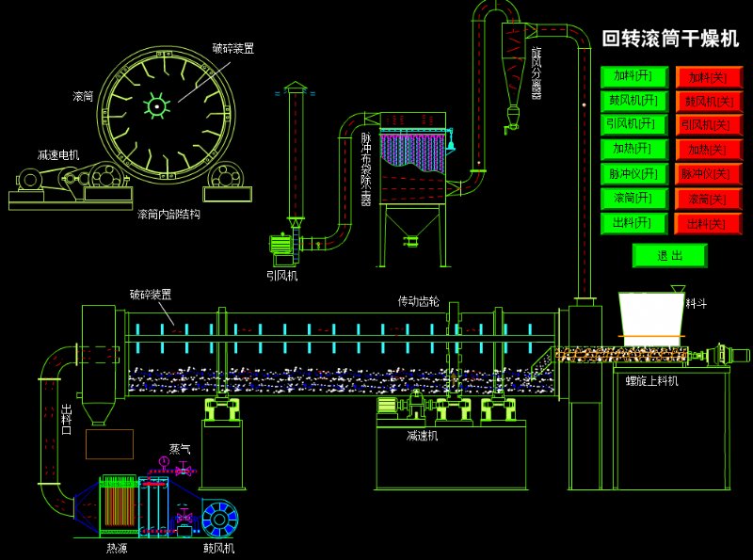This screenshot has width=753, height=560.
Task: Turn on the blower with 鼓风机[开]
Action: pyautogui.click(x=633, y=101)
